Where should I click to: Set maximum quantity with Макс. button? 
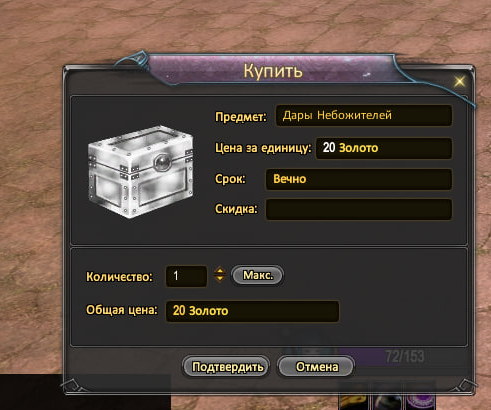point(258,275)
